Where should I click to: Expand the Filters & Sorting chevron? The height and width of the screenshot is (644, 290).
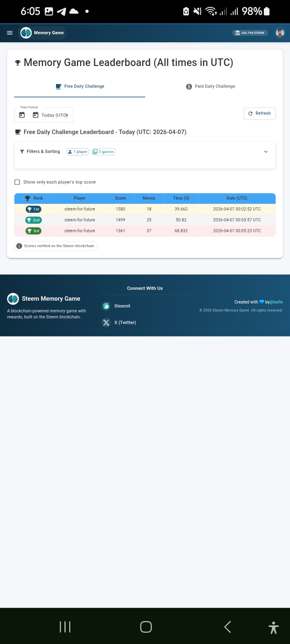coord(266,152)
